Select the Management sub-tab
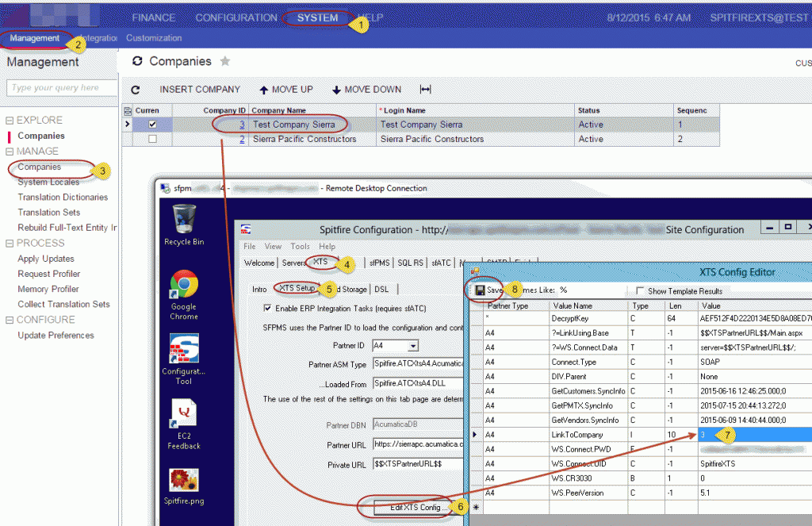 [x=35, y=38]
